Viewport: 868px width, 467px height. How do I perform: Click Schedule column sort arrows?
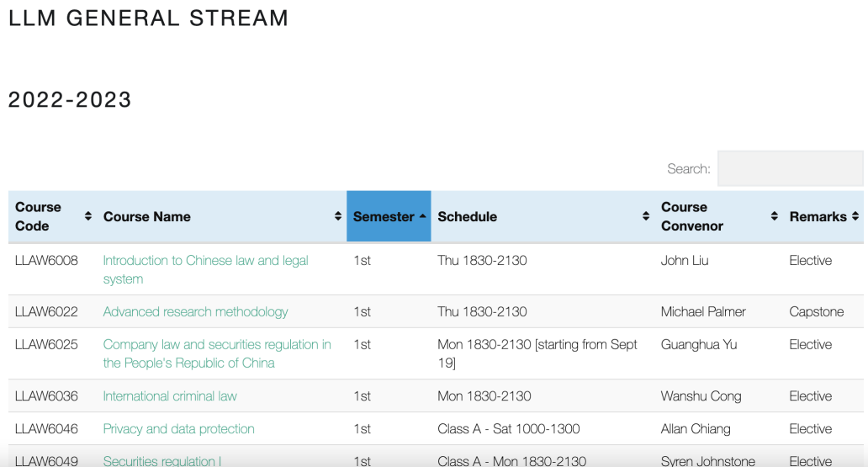click(645, 216)
